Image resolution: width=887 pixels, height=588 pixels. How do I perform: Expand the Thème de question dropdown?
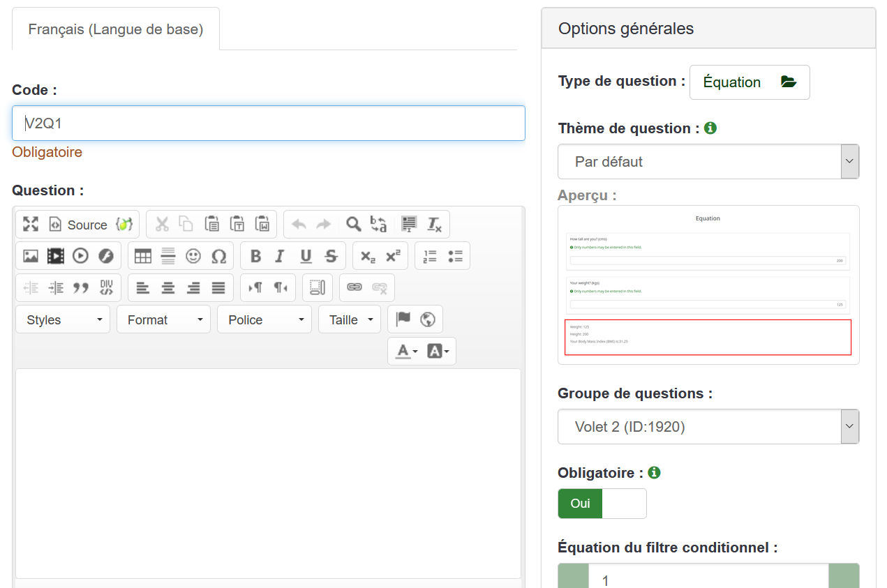708,162
